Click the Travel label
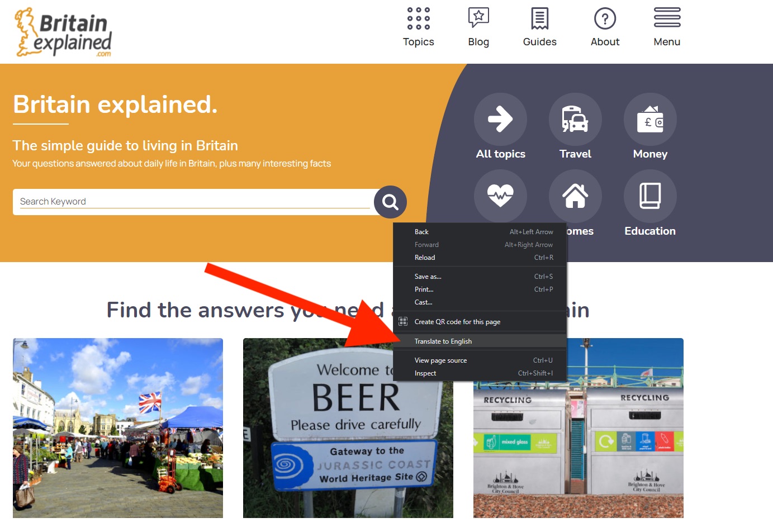773x532 pixels. point(575,154)
